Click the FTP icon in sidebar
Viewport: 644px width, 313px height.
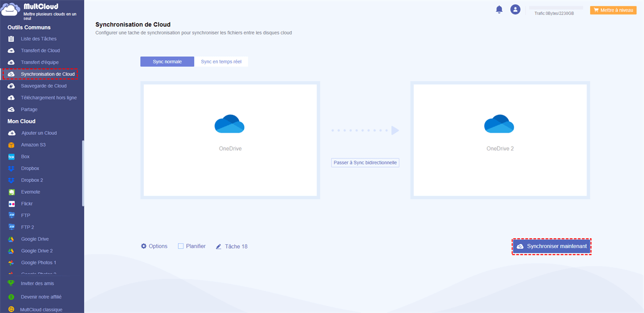coord(11,215)
